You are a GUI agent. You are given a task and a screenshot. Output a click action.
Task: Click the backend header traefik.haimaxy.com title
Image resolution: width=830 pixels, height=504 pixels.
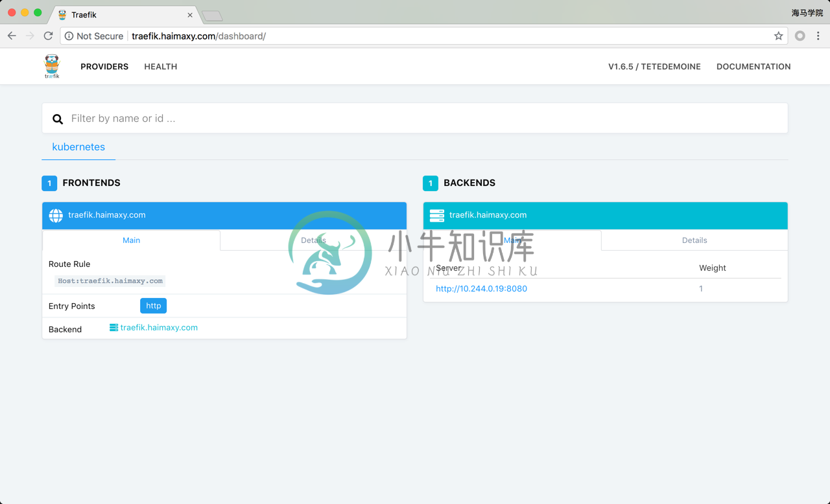click(488, 215)
